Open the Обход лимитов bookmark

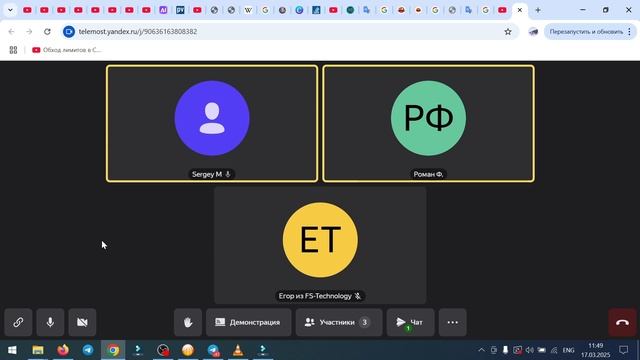pyautogui.click(x=67, y=50)
